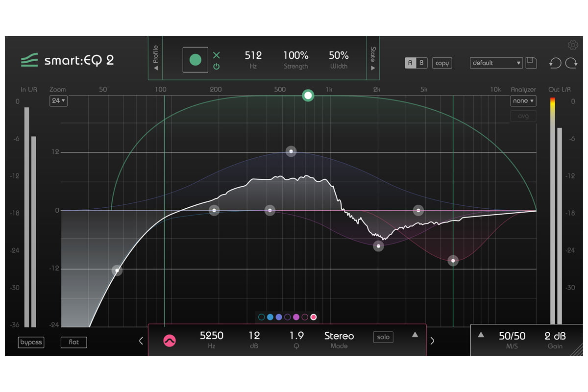
Task: Remove the smart filter with green X
Action: click(x=216, y=55)
